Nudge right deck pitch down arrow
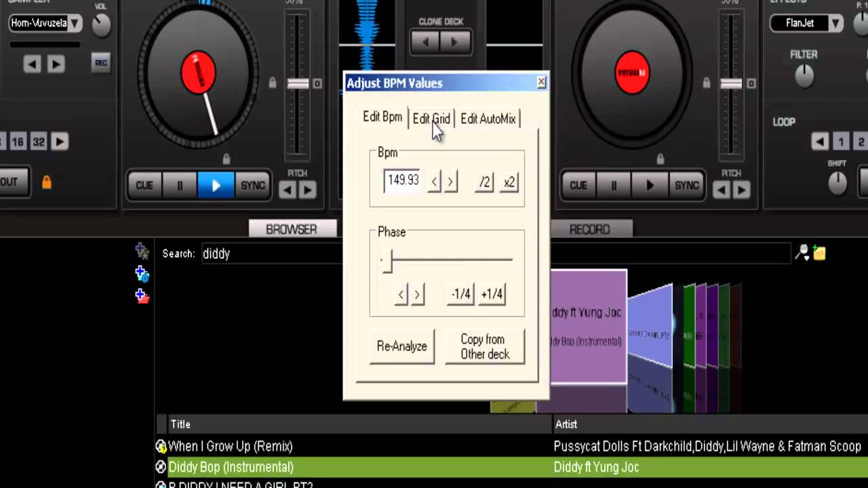 (722, 190)
